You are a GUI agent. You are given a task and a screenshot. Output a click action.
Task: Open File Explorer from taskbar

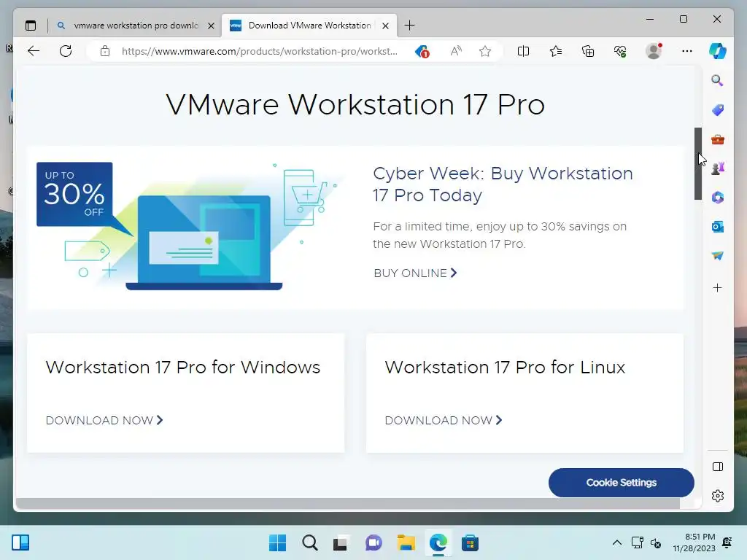406,542
